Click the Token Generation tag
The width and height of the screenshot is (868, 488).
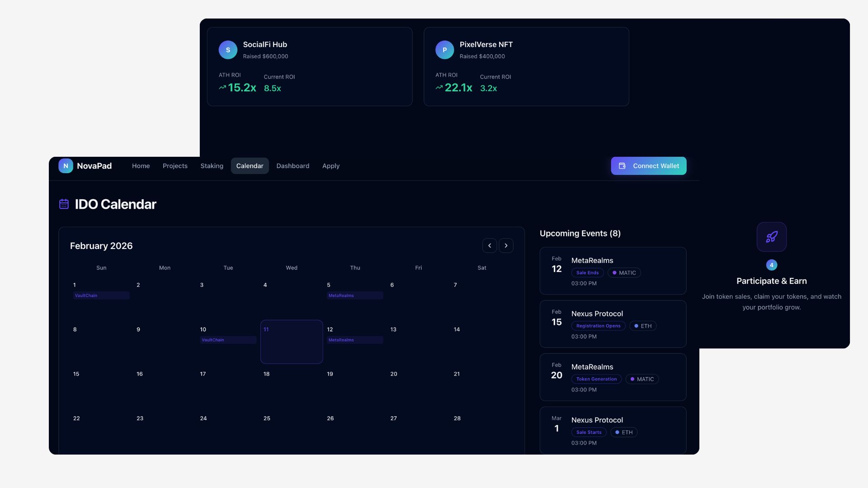pos(596,379)
